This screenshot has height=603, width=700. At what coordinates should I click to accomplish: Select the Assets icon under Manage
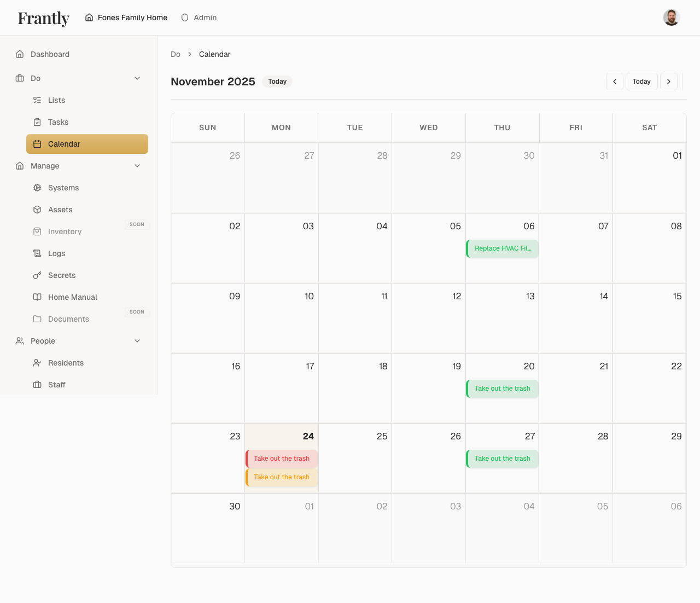tap(37, 210)
